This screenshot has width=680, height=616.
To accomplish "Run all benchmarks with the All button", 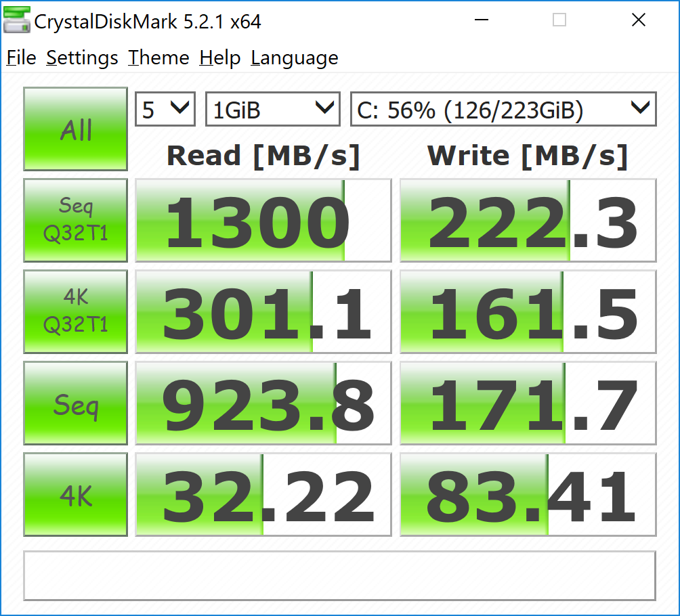I will [x=75, y=129].
